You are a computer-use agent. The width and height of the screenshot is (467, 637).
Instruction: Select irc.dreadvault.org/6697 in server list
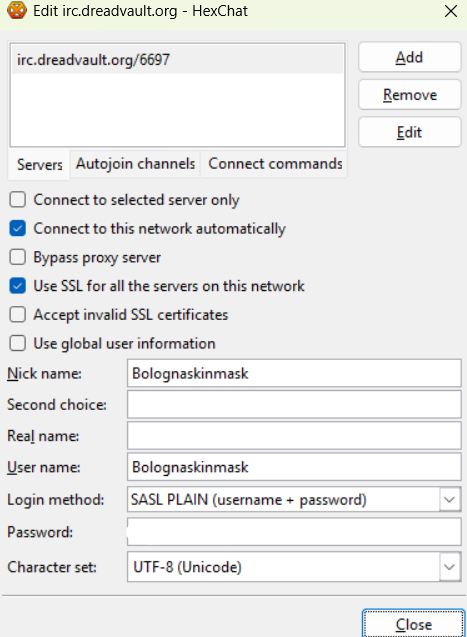click(x=177, y=60)
